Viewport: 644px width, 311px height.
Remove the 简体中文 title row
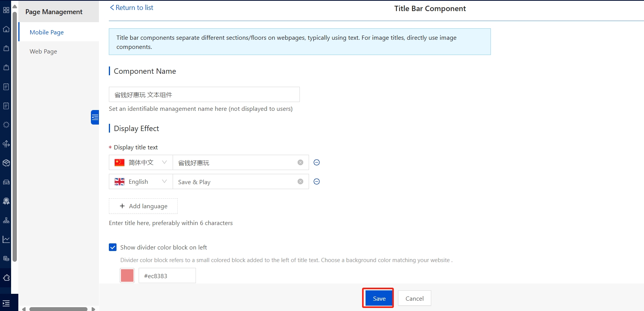[317, 162]
